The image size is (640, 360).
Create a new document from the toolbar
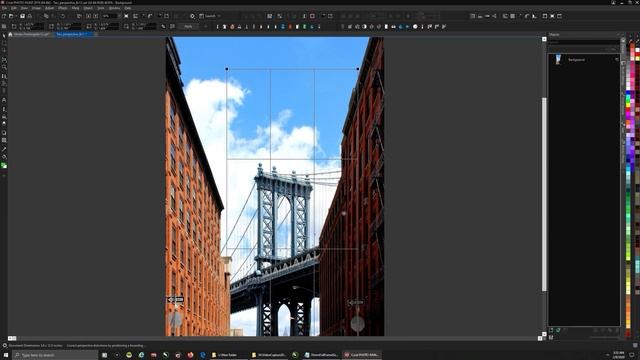4,16
